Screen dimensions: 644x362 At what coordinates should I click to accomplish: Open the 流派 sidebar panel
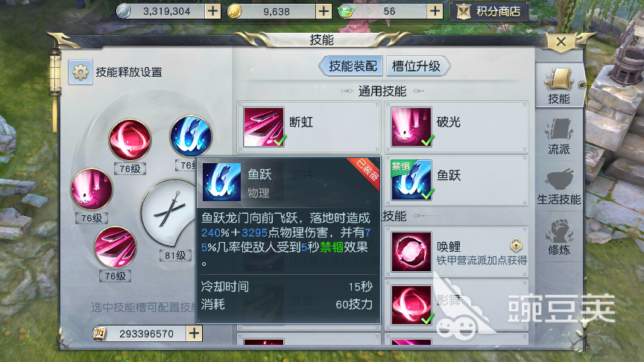tap(559, 136)
